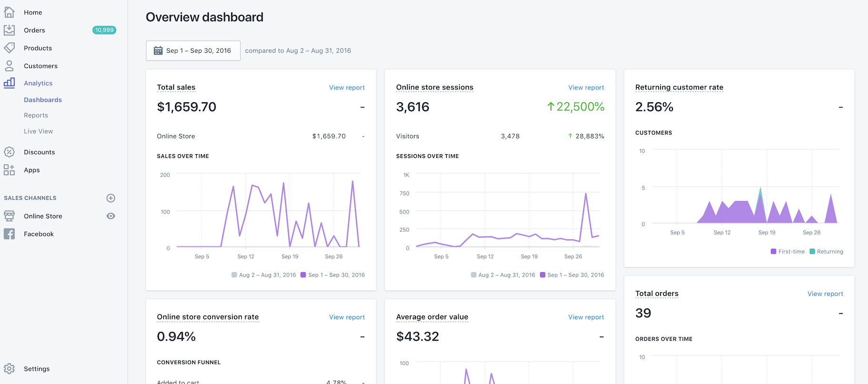
Task: Open Discounts using the percent badge icon
Action: [x=9, y=152]
